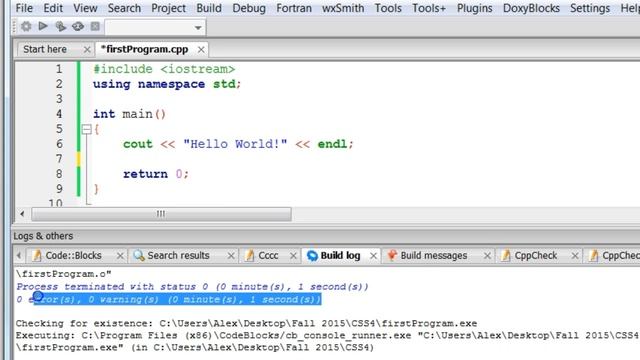
Task: Open the Search menu
Action: (x=124, y=8)
